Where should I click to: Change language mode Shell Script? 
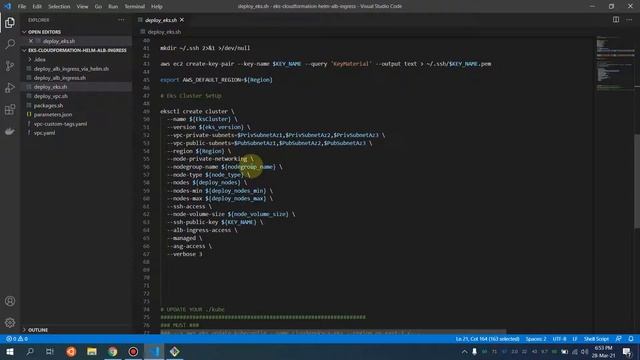(x=596, y=339)
